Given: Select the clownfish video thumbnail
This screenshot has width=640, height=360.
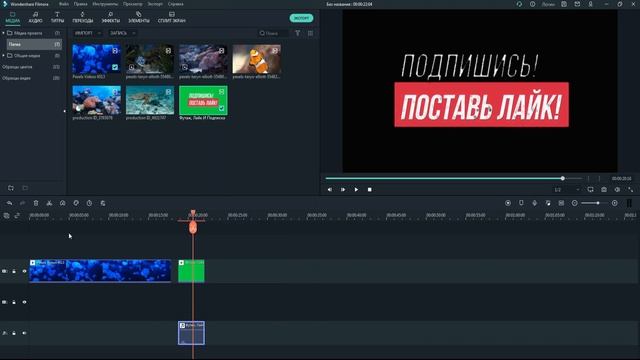Looking at the screenshot, I should pos(256,59).
